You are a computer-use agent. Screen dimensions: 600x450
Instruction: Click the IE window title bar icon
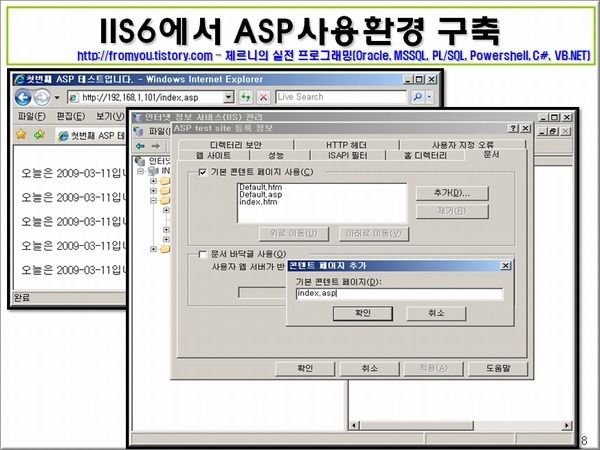pyautogui.click(x=19, y=80)
